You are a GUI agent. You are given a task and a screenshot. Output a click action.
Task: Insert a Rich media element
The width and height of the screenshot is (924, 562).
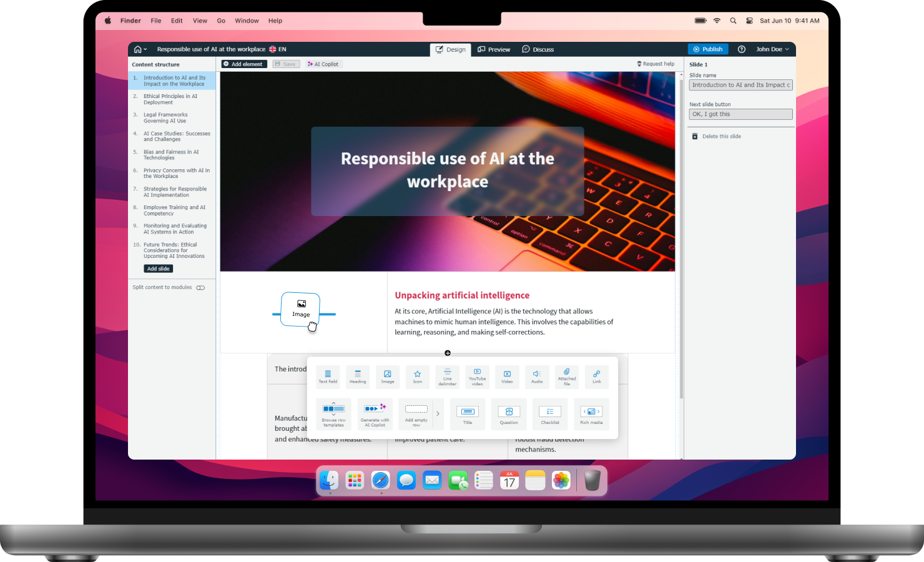point(591,414)
